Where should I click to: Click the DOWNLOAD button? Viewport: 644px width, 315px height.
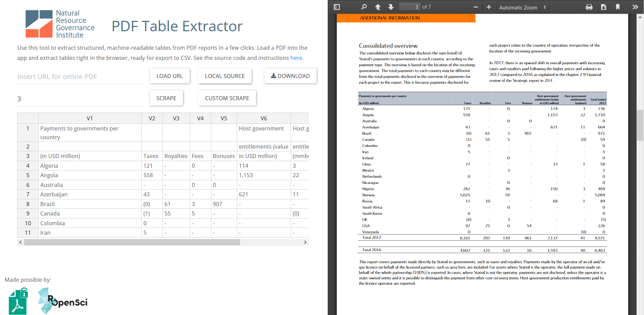point(290,76)
